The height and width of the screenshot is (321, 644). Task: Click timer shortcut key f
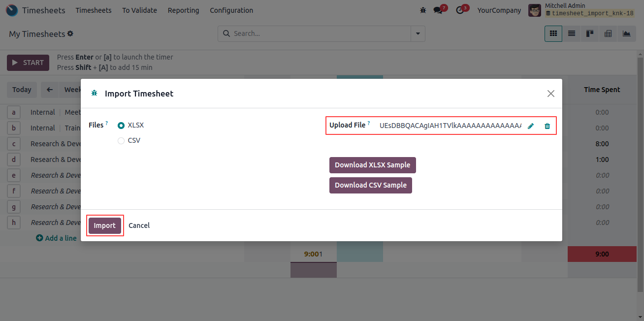coord(13,191)
